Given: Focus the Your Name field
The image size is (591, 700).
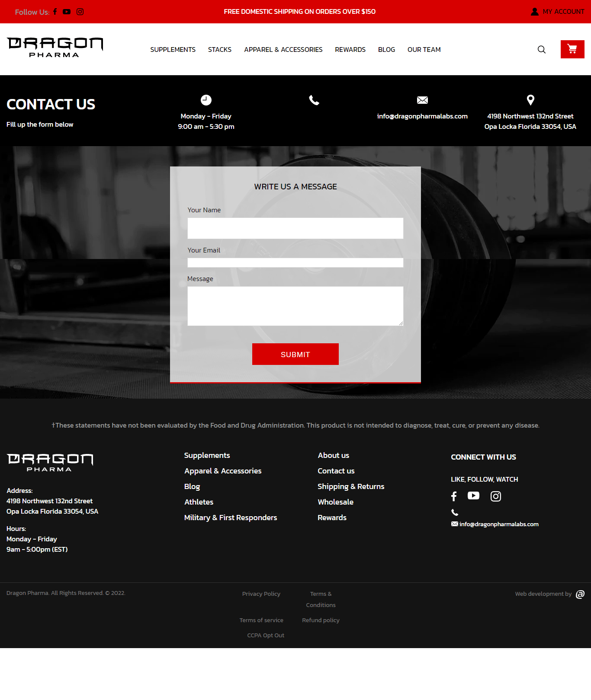Looking at the screenshot, I should coord(295,228).
